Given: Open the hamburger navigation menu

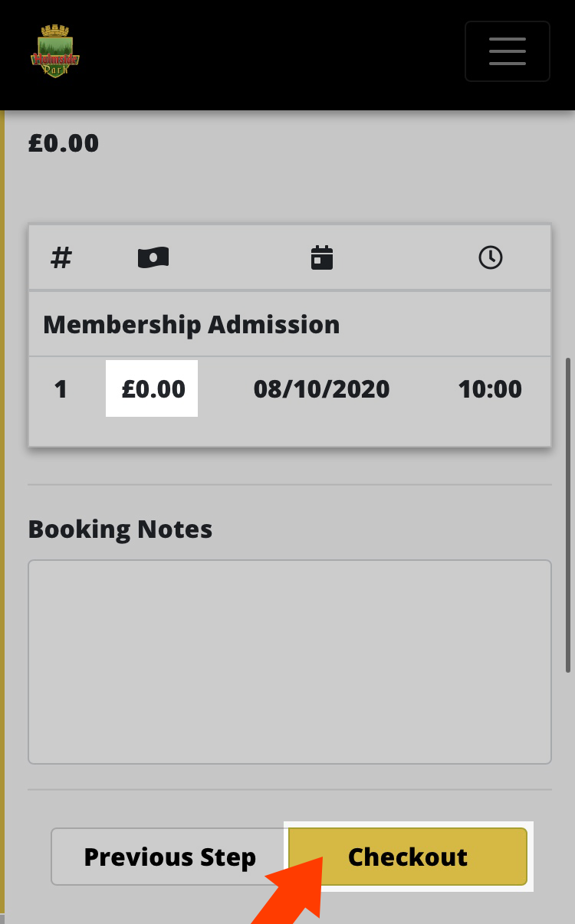Looking at the screenshot, I should click(507, 51).
